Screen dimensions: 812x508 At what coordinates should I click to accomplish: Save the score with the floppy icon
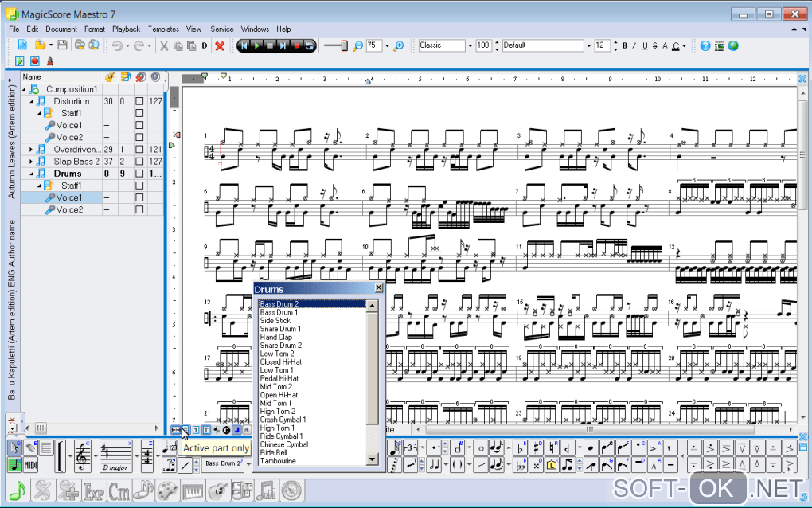pyautogui.click(x=62, y=45)
